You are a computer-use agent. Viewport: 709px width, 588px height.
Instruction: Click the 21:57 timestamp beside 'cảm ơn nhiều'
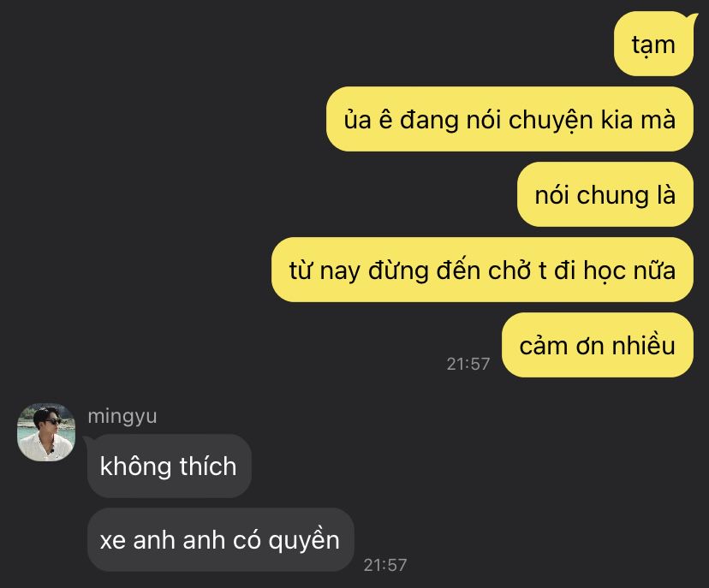[x=468, y=364]
